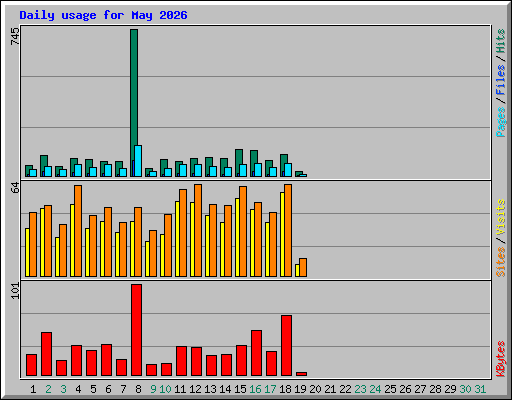Click the red "KBytes" legend label
Screen dimensions: 512x400
(x=501, y=359)
